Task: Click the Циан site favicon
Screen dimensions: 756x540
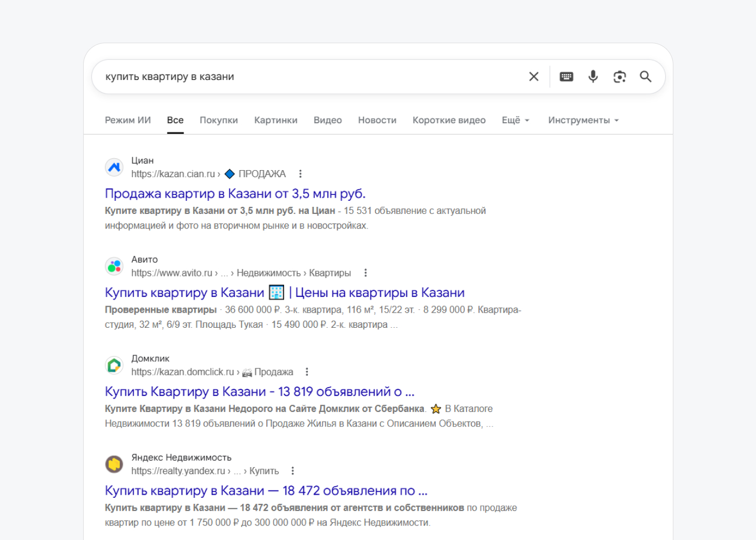Action: point(114,167)
